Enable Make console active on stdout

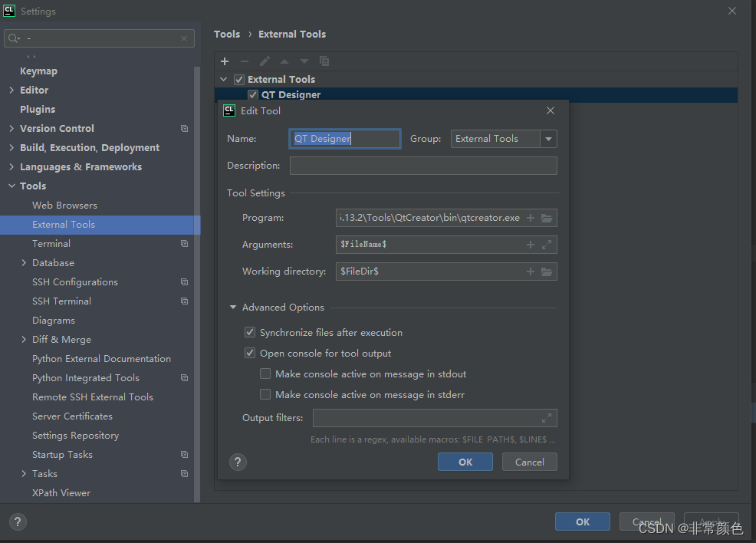tap(265, 374)
